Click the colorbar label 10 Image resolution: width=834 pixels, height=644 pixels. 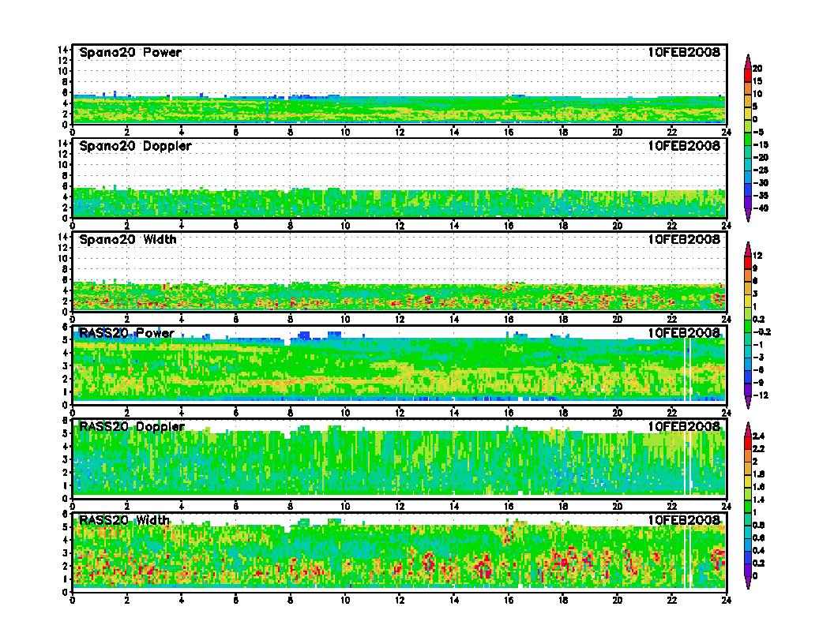click(x=757, y=94)
